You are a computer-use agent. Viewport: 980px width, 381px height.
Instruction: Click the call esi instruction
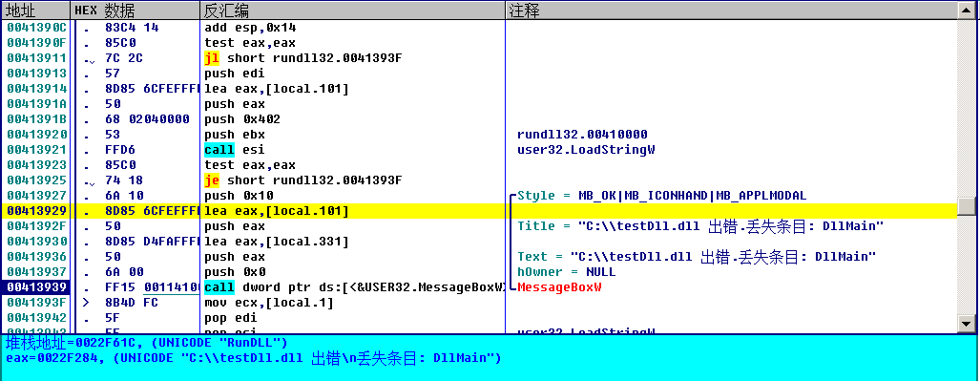point(235,150)
